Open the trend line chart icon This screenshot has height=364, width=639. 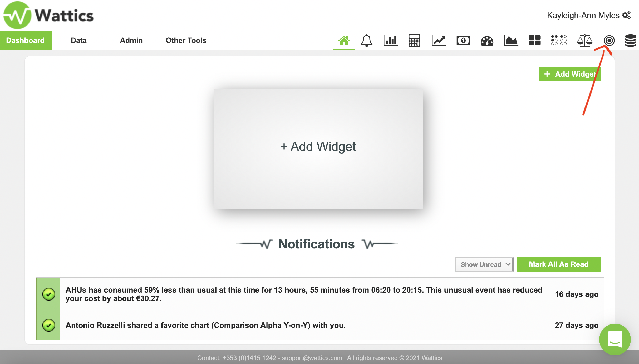[439, 41]
